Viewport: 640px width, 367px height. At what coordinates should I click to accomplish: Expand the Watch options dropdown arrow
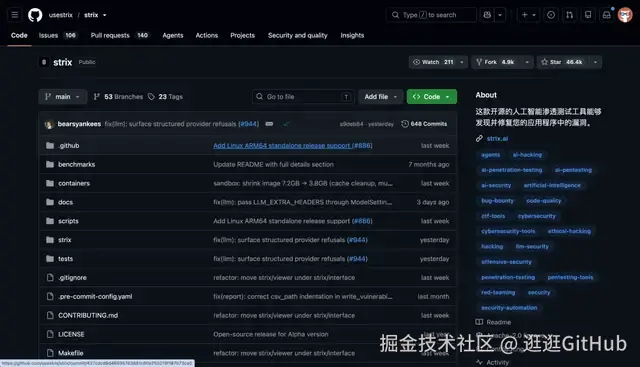(x=462, y=62)
